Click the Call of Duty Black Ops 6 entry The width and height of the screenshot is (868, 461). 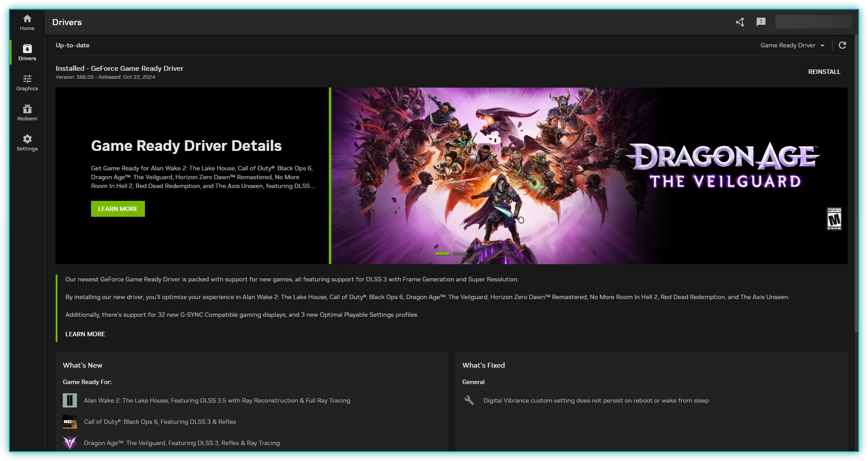tap(160, 422)
